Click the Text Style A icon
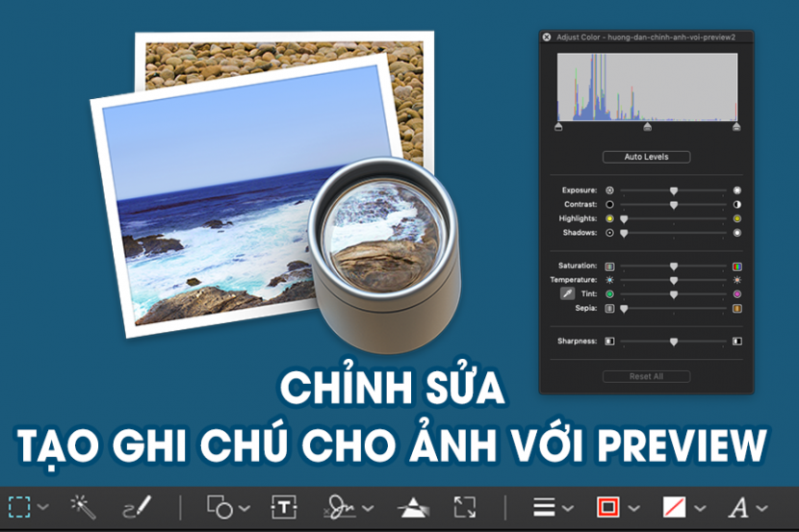799x532 pixels. pos(737,508)
